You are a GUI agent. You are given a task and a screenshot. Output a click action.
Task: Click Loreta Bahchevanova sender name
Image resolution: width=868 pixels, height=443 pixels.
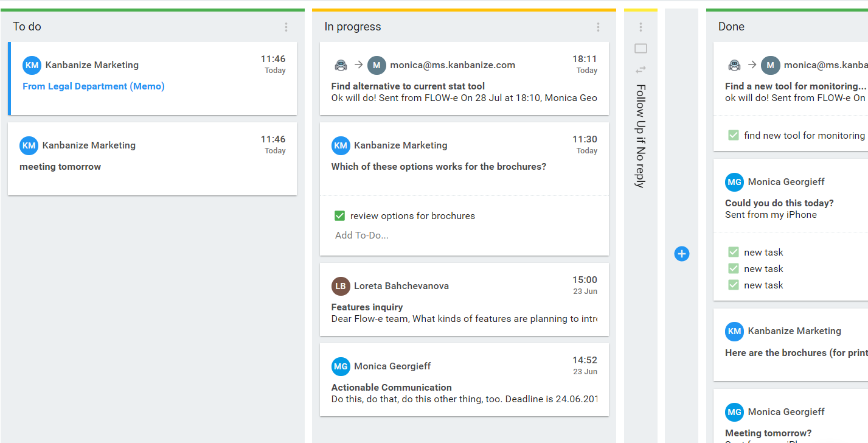coord(401,286)
